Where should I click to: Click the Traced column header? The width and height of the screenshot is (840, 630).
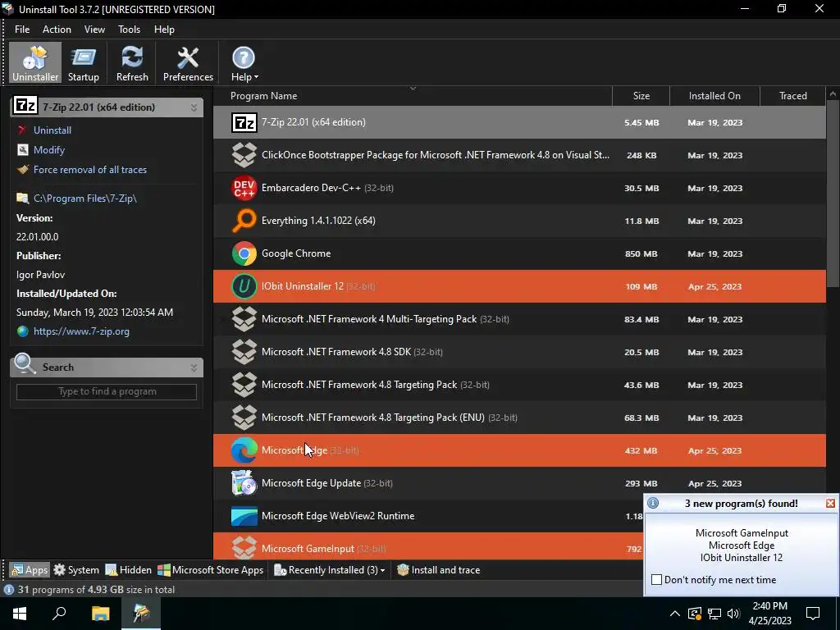(793, 96)
